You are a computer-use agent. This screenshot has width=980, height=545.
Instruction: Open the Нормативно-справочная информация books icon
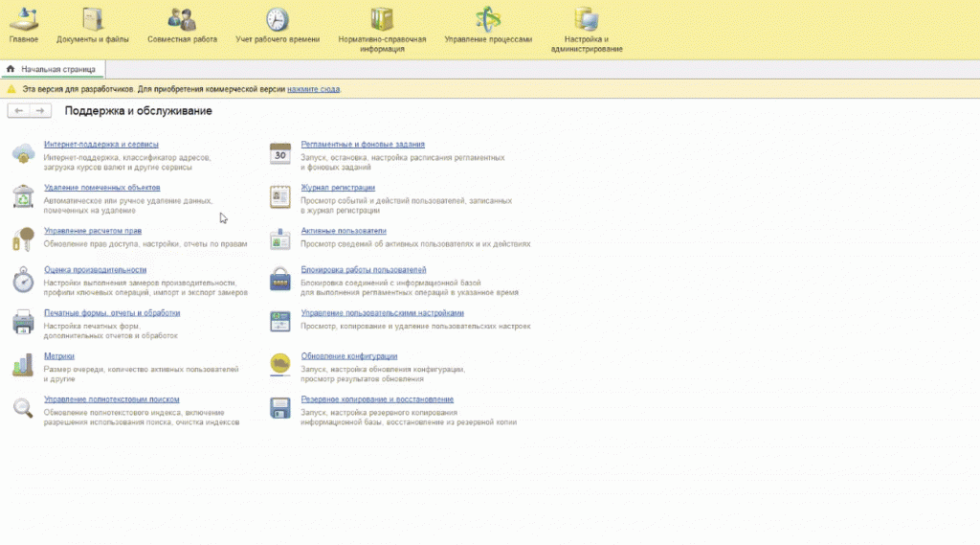[382, 19]
